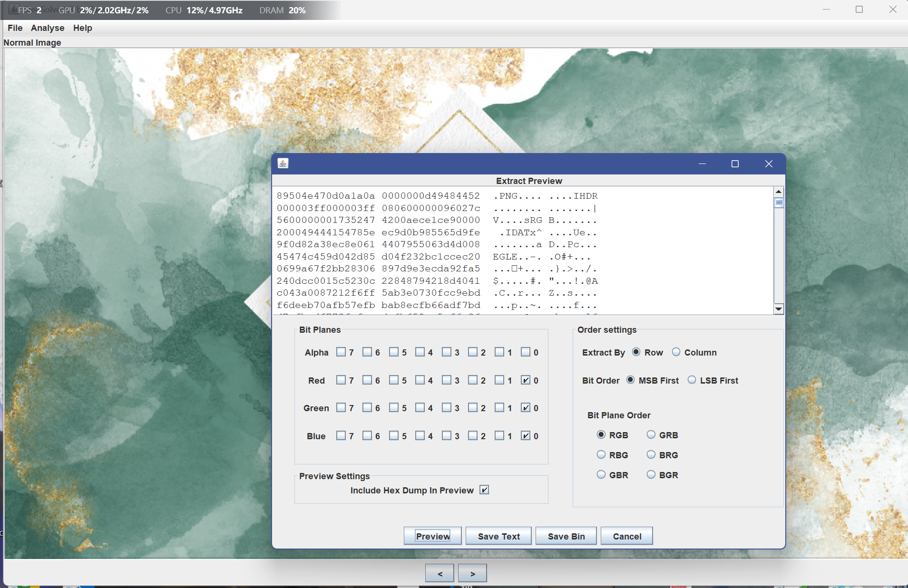The image size is (908, 588).
Task: Toggle Include Hex Dump In Preview
Action: point(484,490)
